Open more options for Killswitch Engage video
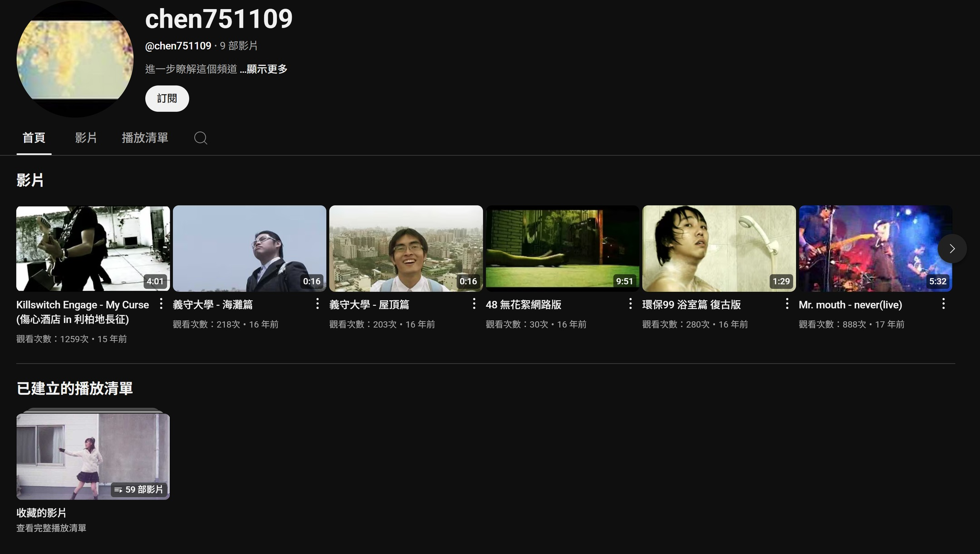 click(161, 304)
